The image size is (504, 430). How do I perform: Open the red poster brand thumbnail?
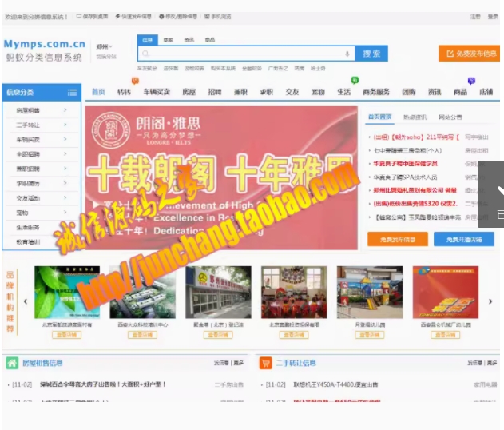(446, 292)
